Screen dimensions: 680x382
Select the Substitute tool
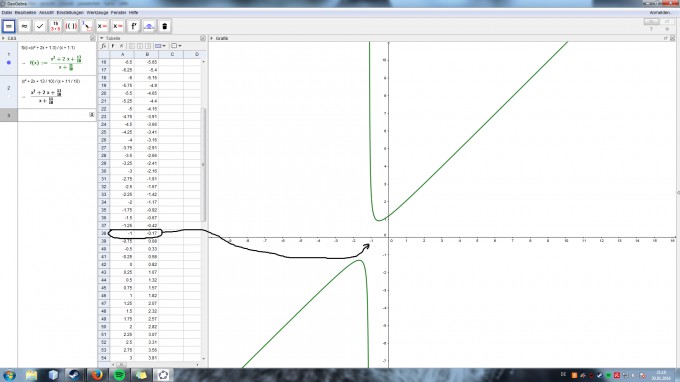tap(87, 26)
